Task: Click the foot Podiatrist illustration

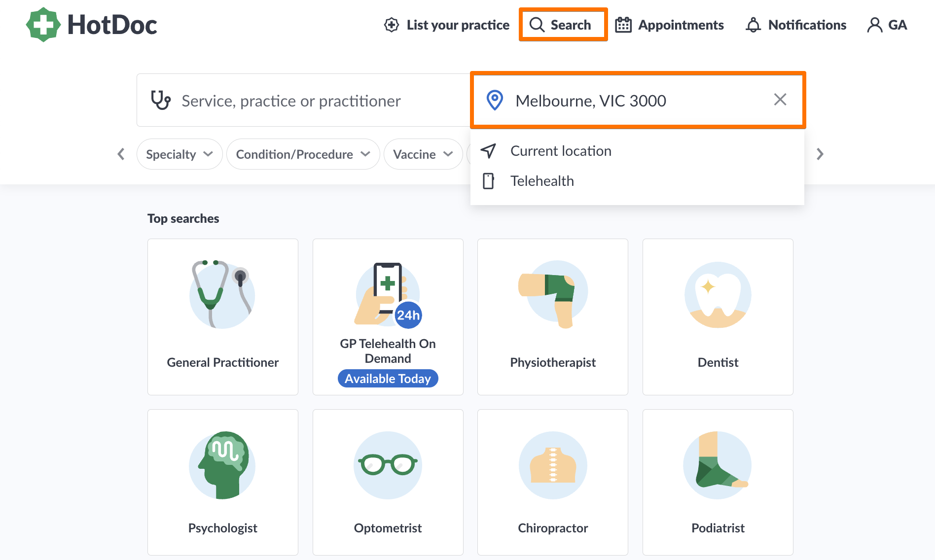Action: (718, 465)
